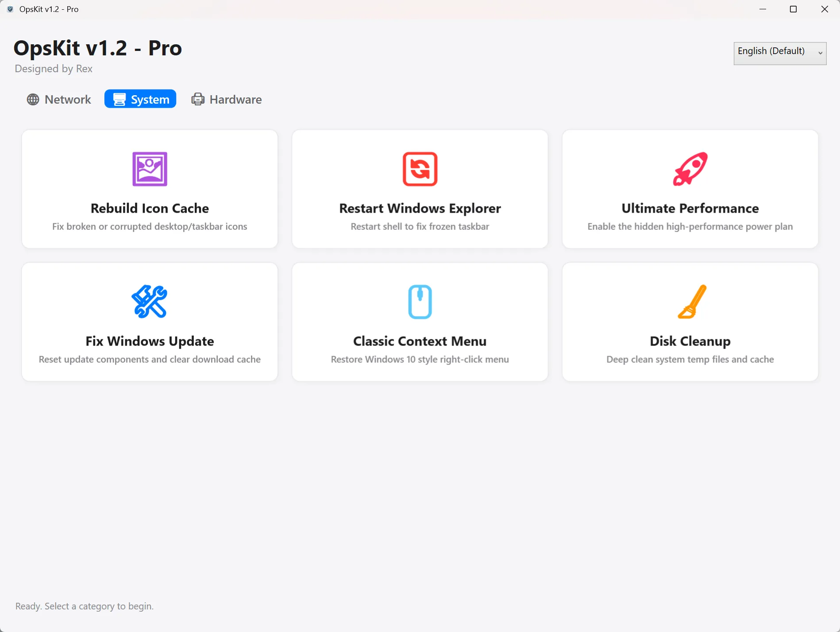The width and height of the screenshot is (840, 632).
Task: Open the English (Default) language dropdown
Action: [780, 53]
